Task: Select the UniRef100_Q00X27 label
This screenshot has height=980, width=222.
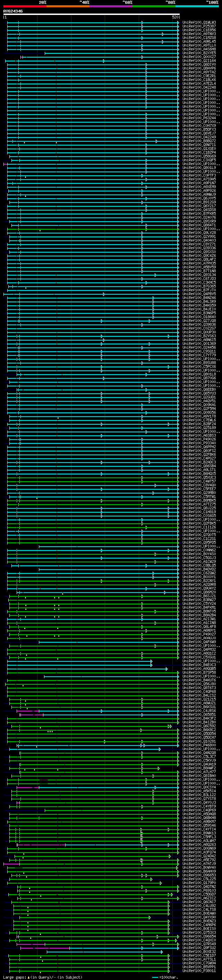Action: 199,57
